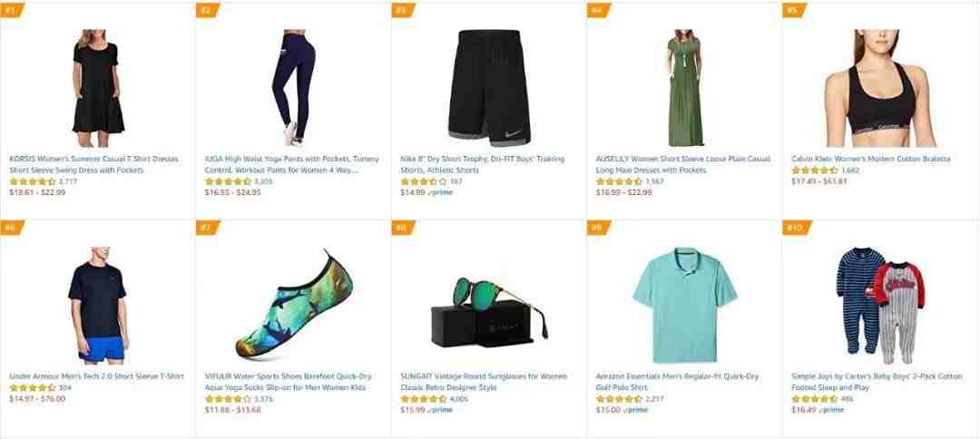Viewport: 980px width, 439px height.
Task: Open the 4,005 reviews count for SUNGAIT sunglasses
Action: pyautogui.click(x=459, y=399)
